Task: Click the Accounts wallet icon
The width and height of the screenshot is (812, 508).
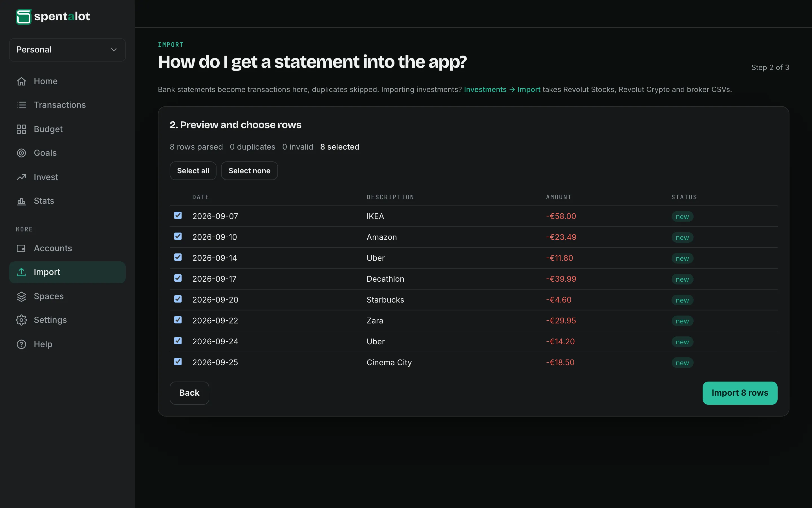Action: pyautogui.click(x=21, y=248)
